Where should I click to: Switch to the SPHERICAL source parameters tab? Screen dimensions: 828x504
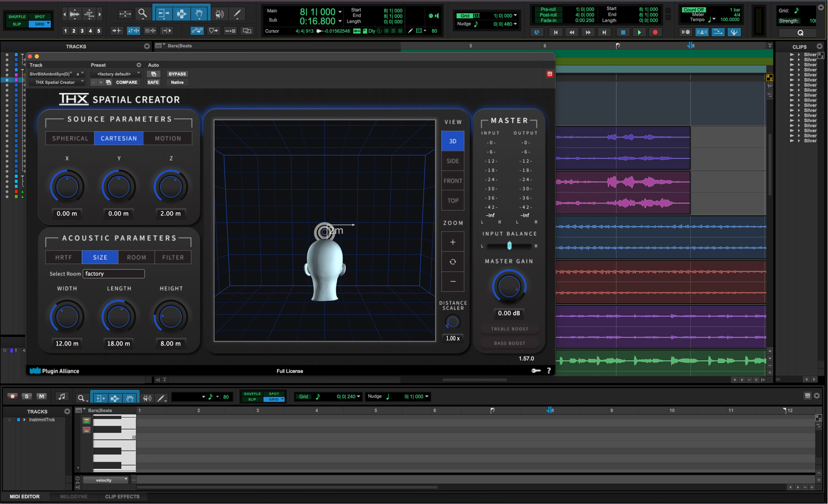[x=70, y=138]
